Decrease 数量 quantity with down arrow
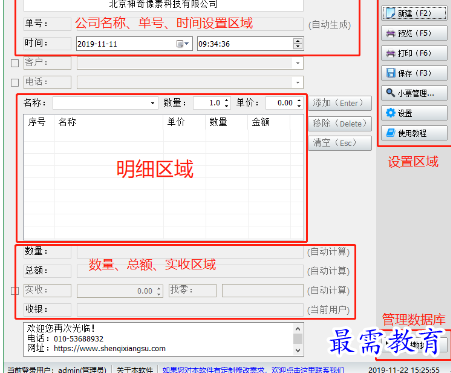The width and height of the screenshot is (451, 373). (x=227, y=106)
